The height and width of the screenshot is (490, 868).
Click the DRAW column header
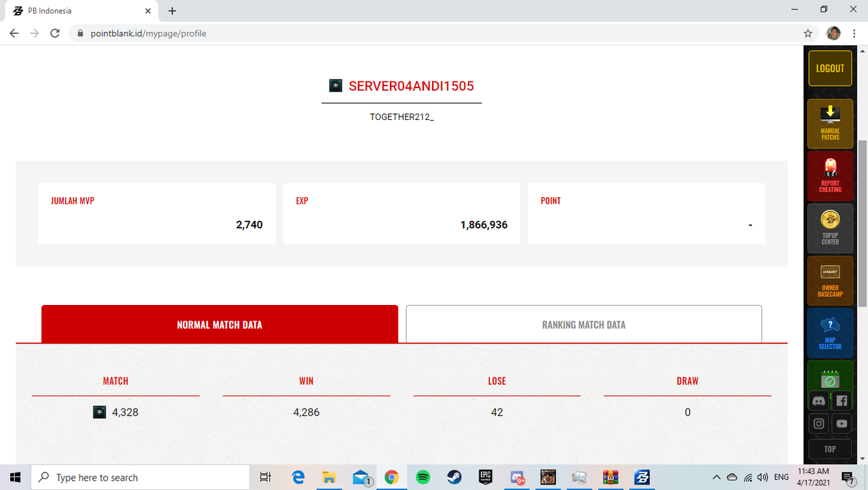[x=688, y=381]
